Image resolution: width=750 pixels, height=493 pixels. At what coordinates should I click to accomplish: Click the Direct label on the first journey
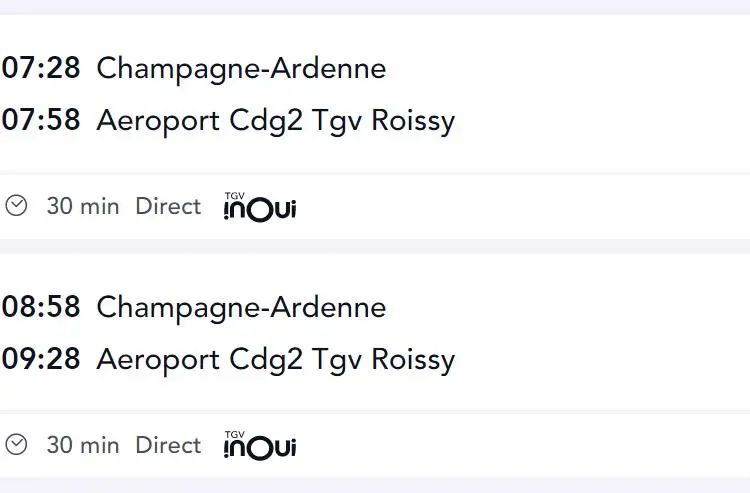click(x=168, y=207)
